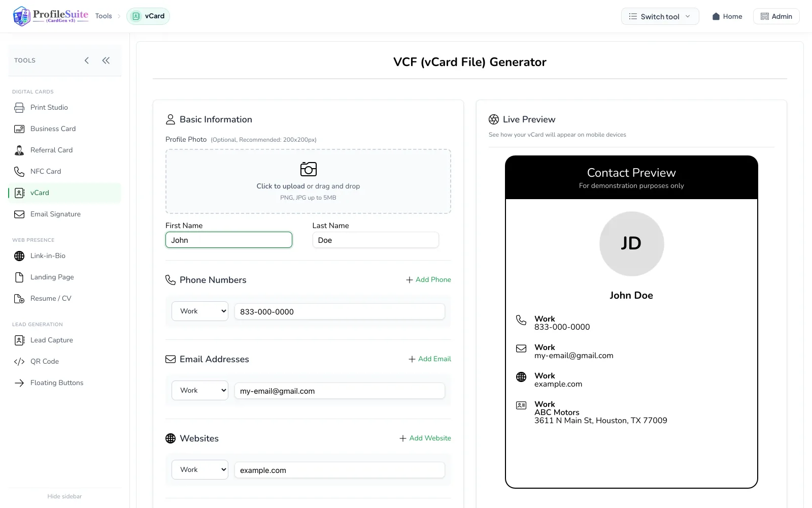Image resolution: width=812 pixels, height=508 pixels.
Task: Open the website type Work dropdown
Action: [200, 470]
